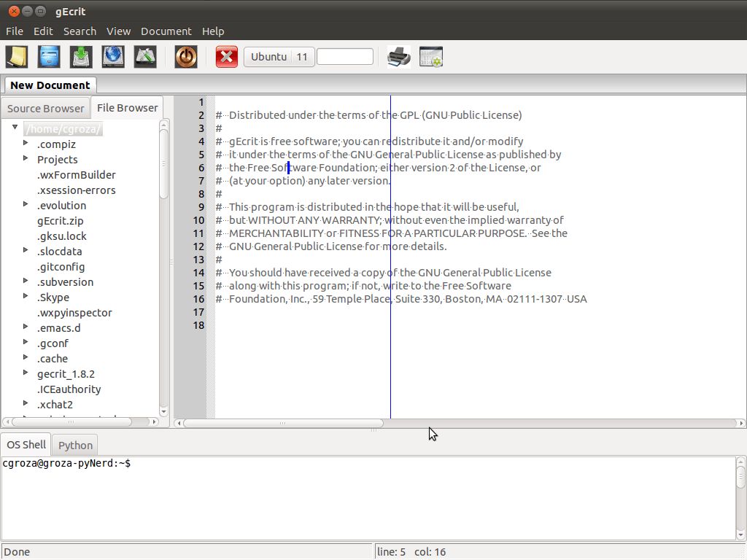Create a new document using the toolbar icon
Image resolution: width=747 pixels, height=560 pixels.
click(16, 56)
